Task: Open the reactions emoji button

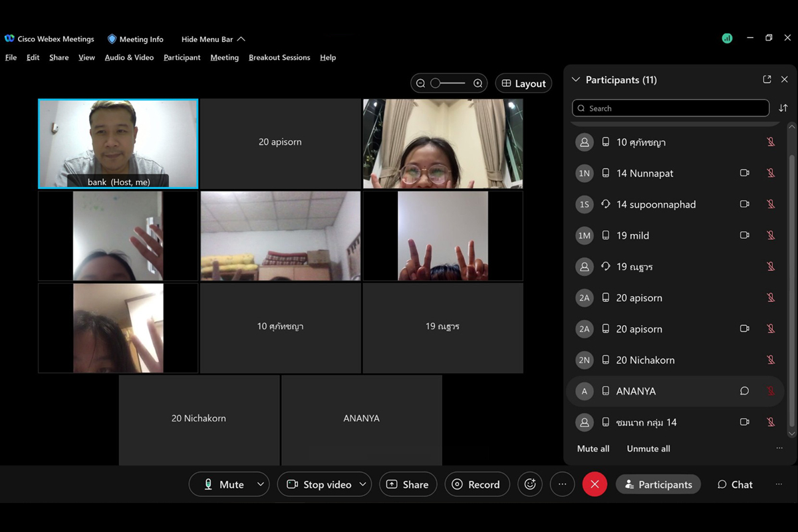Action: 530,484
